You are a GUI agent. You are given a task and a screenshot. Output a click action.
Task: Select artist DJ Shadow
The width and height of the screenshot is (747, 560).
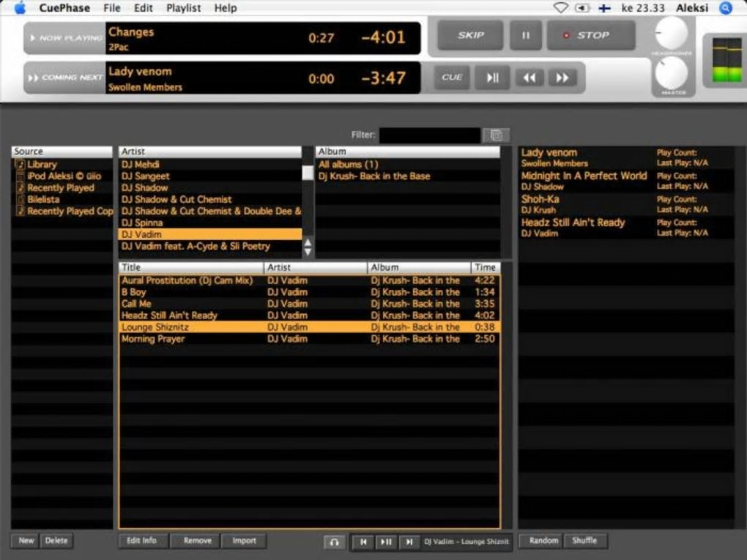tap(209, 187)
